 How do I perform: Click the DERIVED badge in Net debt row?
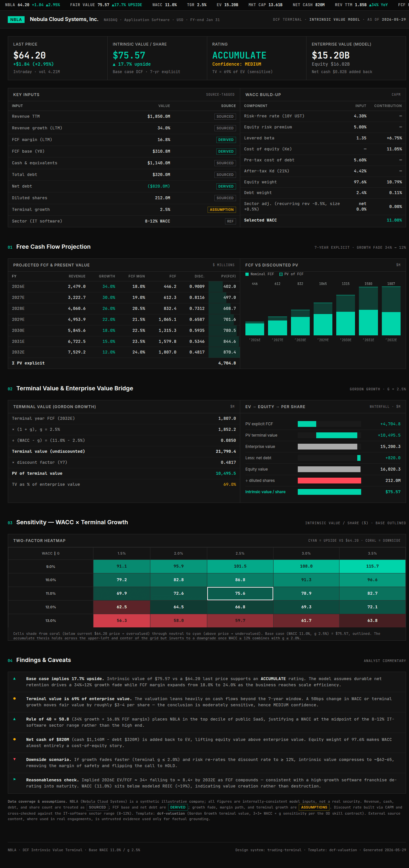click(x=226, y=186)
